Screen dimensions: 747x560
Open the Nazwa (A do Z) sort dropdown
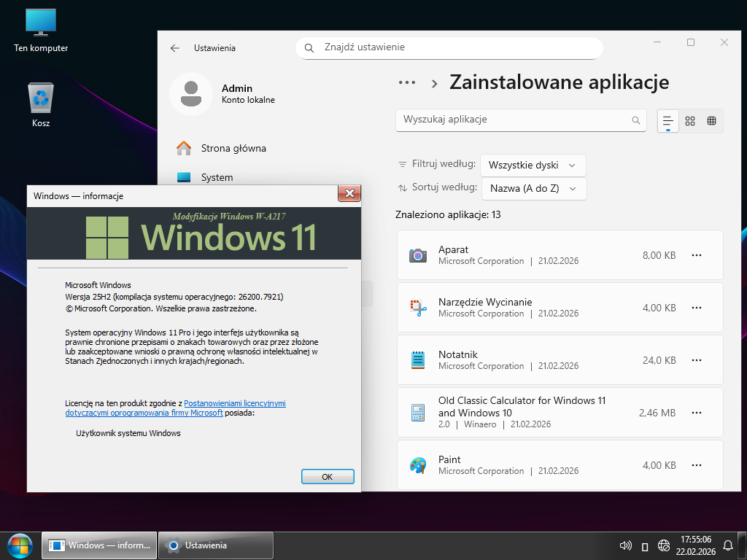click(x=533, y=189)
